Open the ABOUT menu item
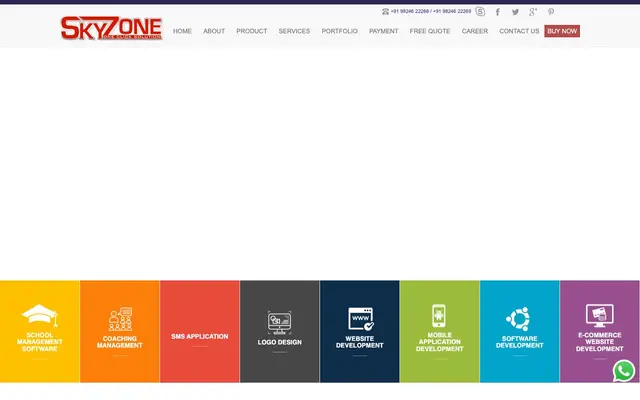This screenshot has width=640, height=400. coord(214,31)
